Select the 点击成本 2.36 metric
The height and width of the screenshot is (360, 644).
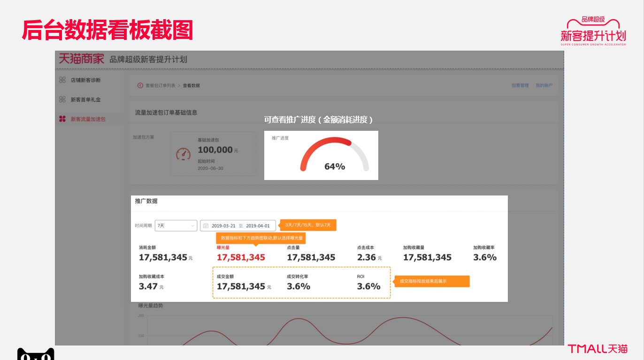tap(369, 254)
